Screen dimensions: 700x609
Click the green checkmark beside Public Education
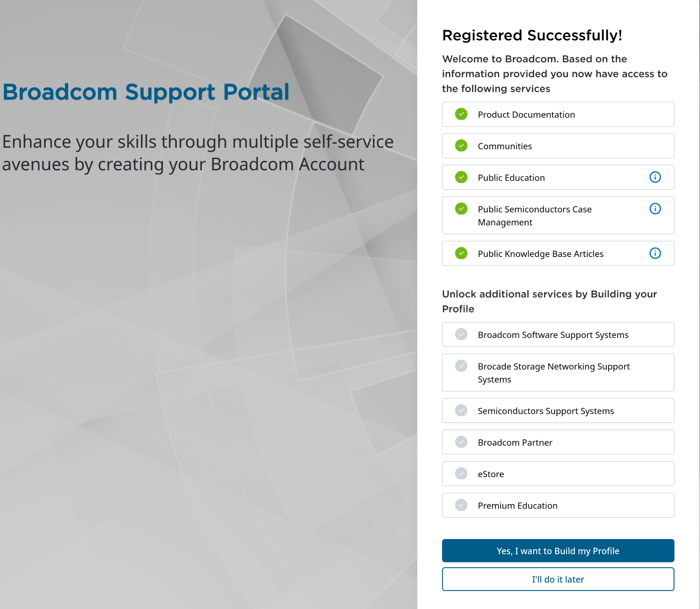461,177
